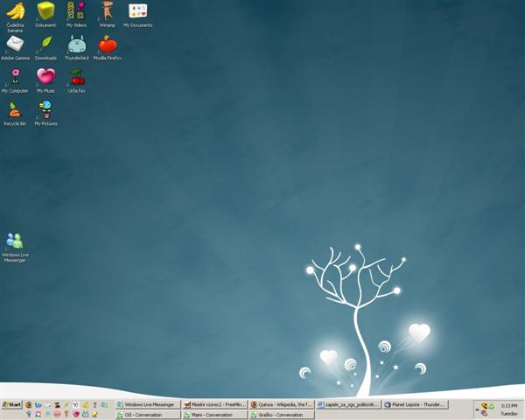Open the Adobe Gamma envelope icon
The height and width of the screenshot is (420, 525).
15,48
